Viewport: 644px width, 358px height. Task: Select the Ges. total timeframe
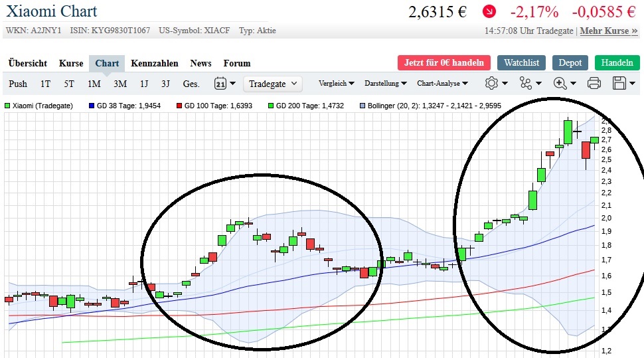click(x=191, y=84)
